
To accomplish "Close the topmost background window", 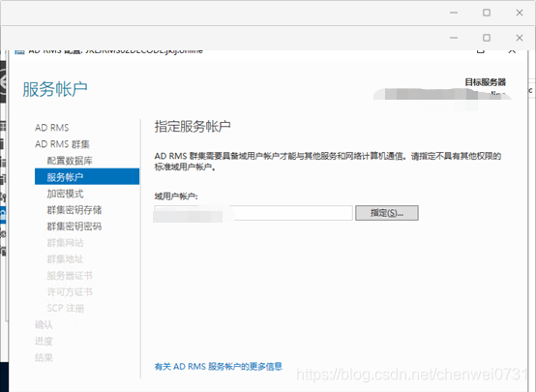I will (520, 13).
